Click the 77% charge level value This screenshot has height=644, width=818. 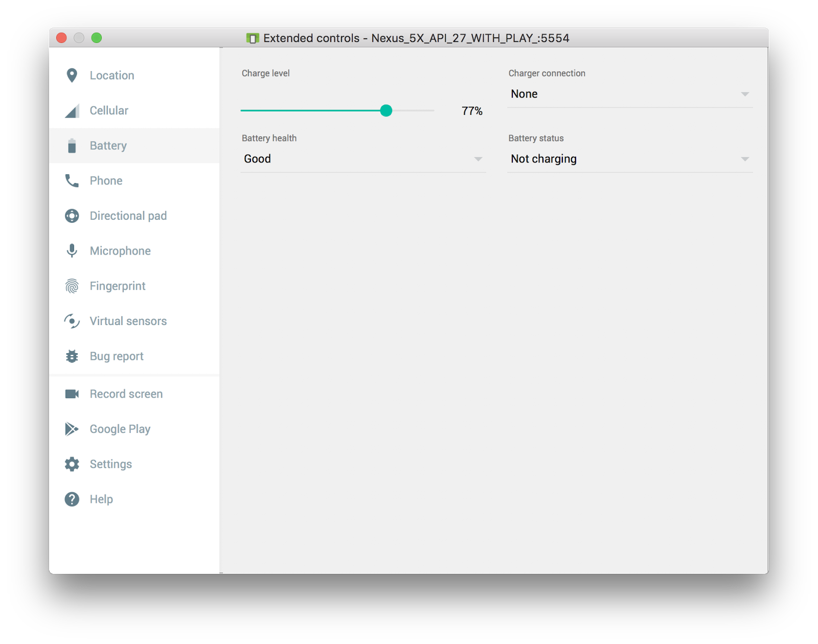click(x=471, y=111)
